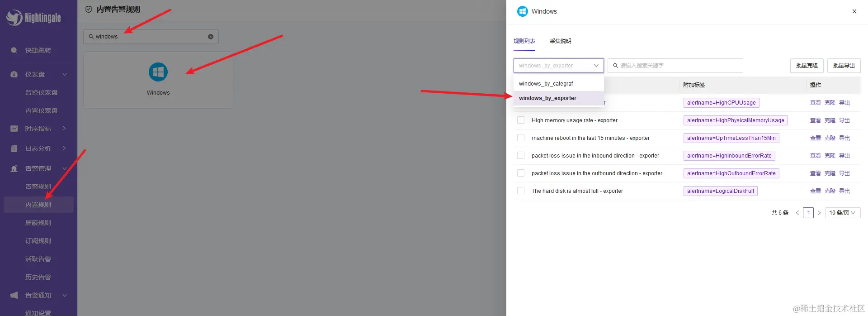Switch to the 采集说明 tab
This screenshot has height=316, width=868.
561,41
